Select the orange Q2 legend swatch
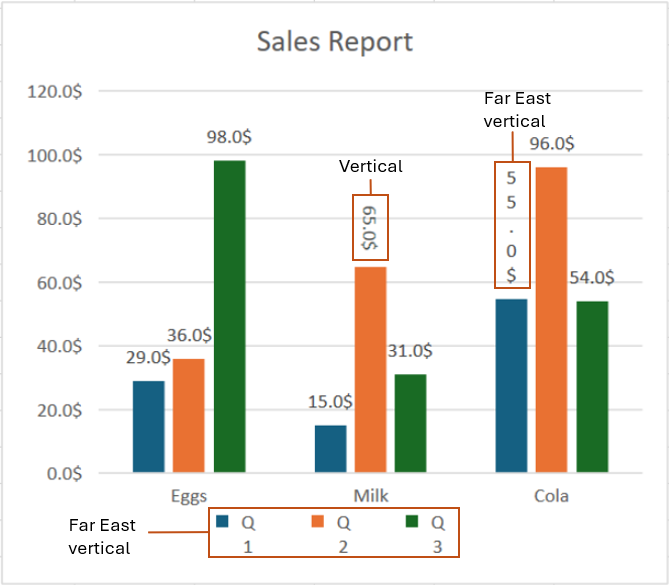The image size is (669, 585). coord(319,521)
